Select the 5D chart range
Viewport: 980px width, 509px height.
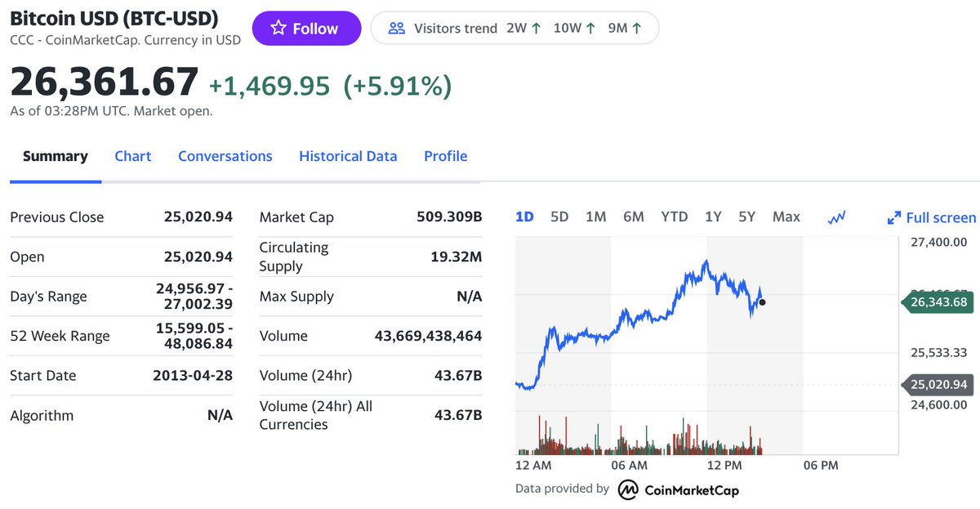point(559,217)
